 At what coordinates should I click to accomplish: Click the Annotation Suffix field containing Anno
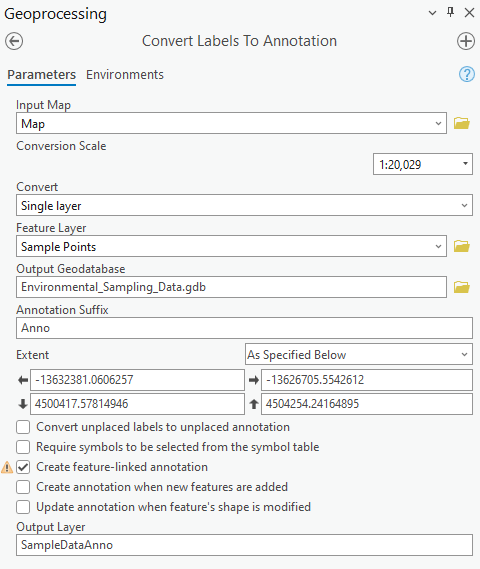(x=244, y=328)
